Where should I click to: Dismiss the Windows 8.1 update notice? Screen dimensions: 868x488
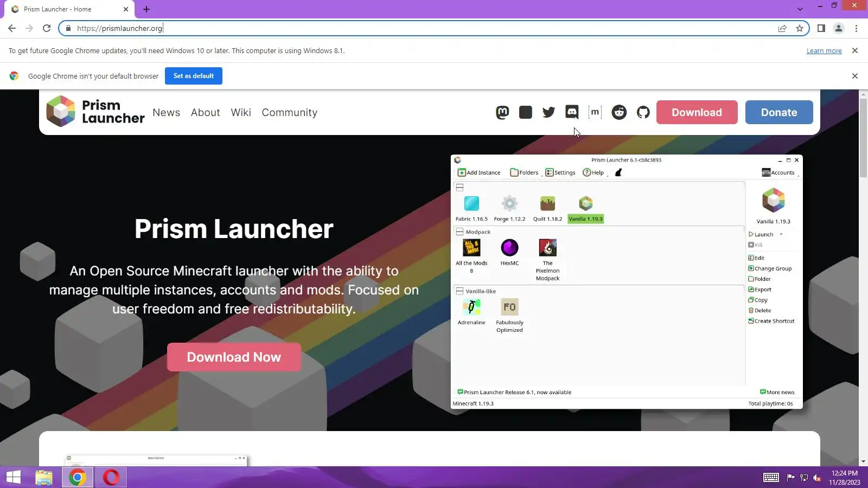(855, 50)
